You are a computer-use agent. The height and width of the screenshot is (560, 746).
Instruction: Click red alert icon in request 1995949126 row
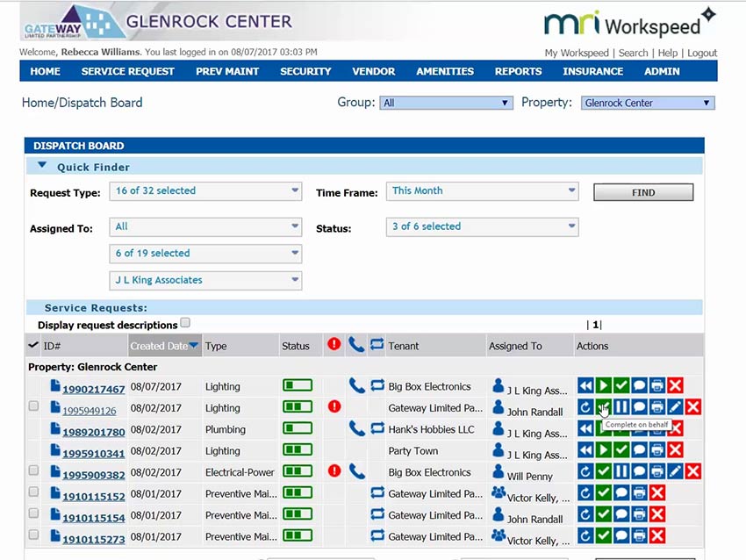pyautogui.click(x=334, y=406)
